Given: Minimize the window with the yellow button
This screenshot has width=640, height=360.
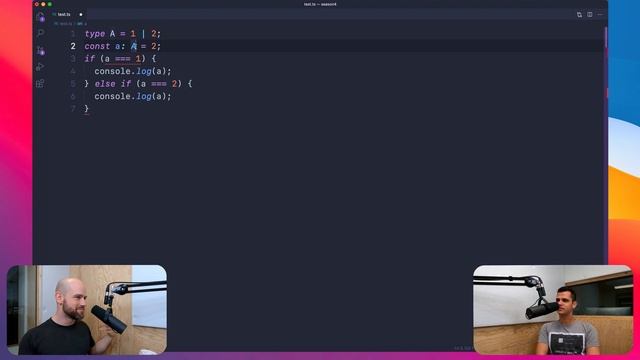Looking at the screenshot, I should pyautogui.click(x=43, y=4).
